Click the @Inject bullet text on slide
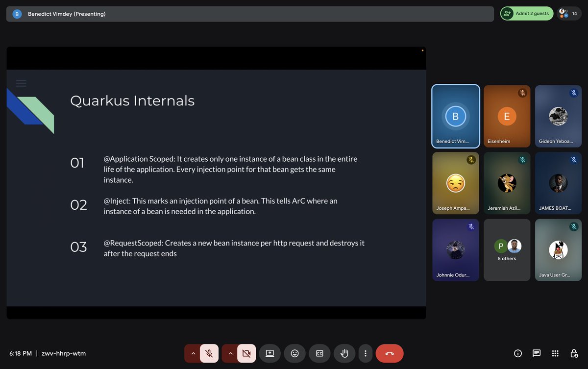Screen dimensions: 588x369 (220, 206)
